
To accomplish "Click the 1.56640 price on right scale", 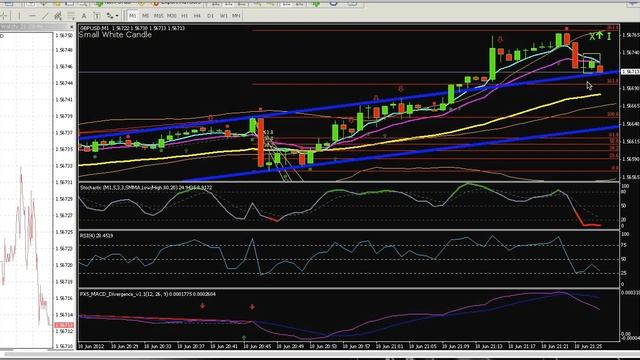I will (630, 124).
